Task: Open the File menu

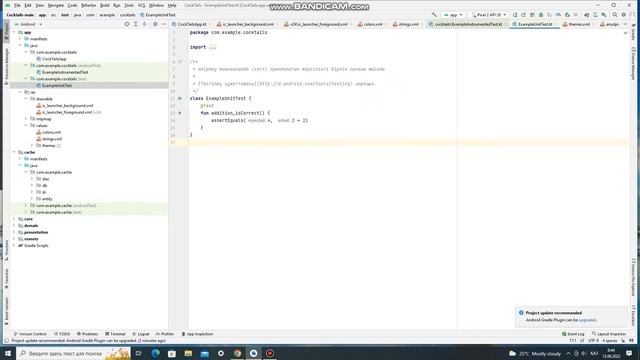Action: tap(17, 5)
